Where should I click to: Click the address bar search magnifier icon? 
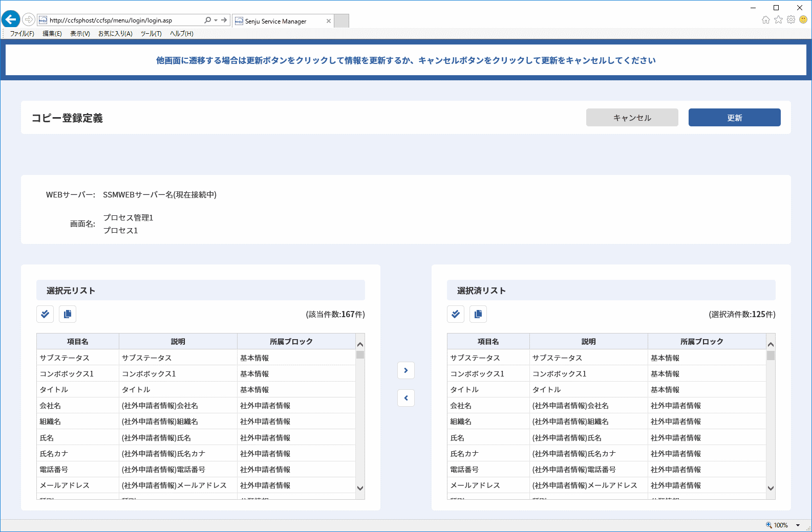click(207, 20)
